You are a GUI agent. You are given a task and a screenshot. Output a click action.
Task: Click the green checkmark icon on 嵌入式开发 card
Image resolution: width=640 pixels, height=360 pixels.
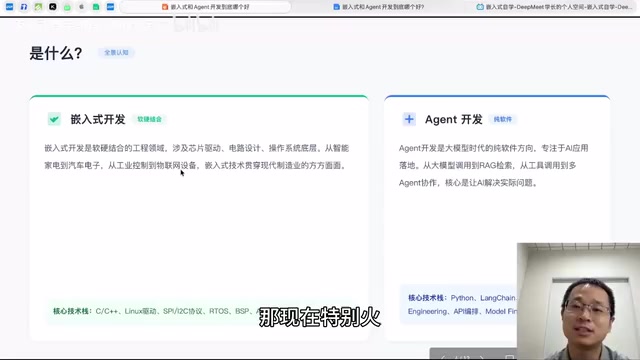coord(54,119)
